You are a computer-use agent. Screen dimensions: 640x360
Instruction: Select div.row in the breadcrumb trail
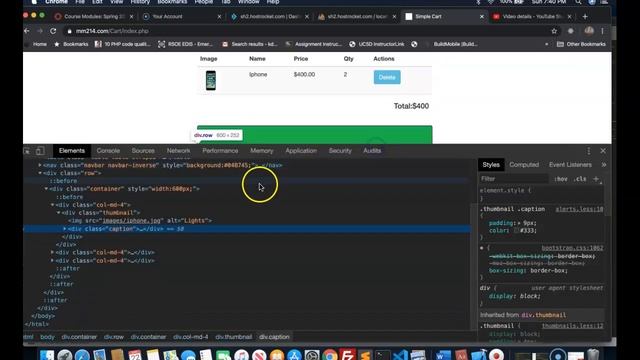click(114, 337)
